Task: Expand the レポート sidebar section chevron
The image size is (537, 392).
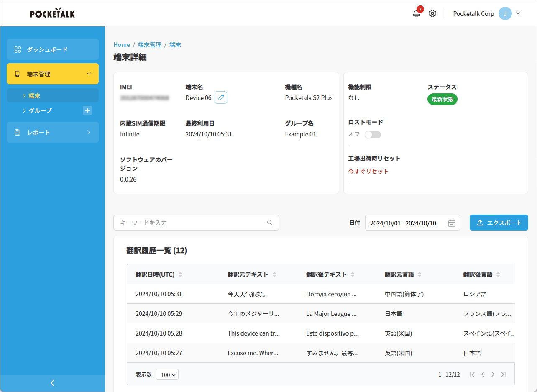Action: (89, 132)
